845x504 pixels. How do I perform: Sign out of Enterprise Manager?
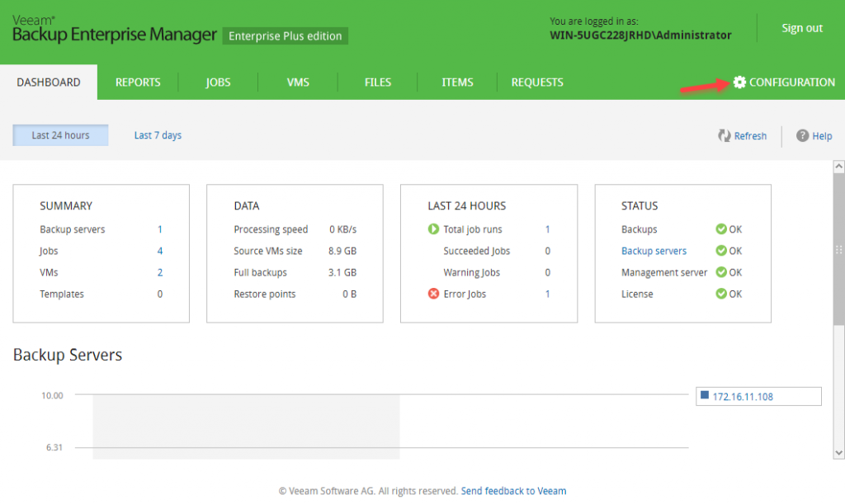pyautogui.click(x=801, y=27)
